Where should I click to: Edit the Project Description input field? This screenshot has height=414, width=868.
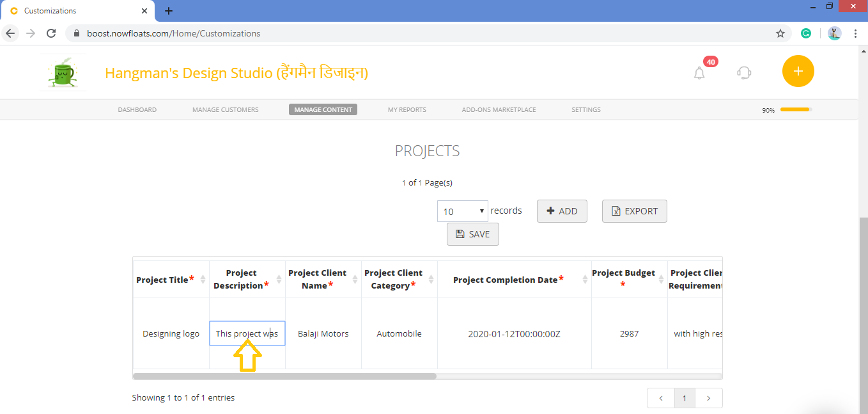coord(247,333)
